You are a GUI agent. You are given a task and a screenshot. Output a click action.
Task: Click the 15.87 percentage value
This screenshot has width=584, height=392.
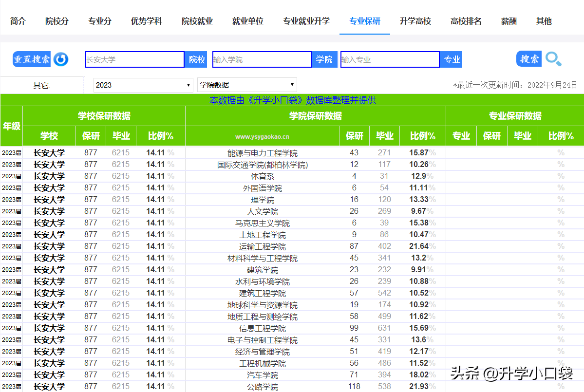click(x=418, y=152)
